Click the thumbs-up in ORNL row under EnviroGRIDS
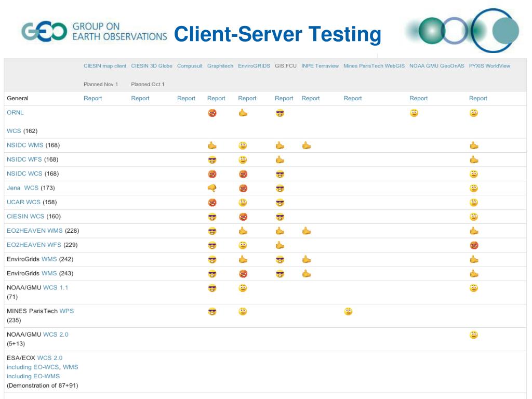The image size is (532, 399). tap(243, 113)
